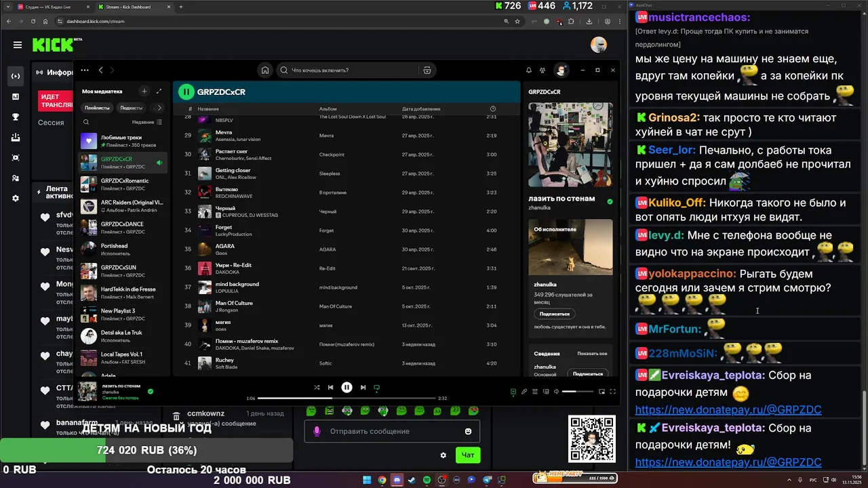
Task: Open the Kick stream sidebar icon
Action: tap(16, 76)
